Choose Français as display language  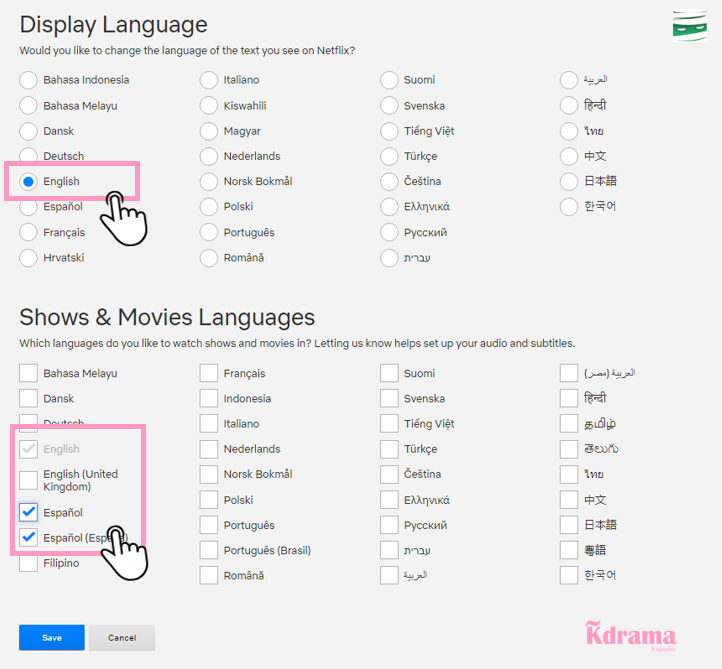(28, 232)
